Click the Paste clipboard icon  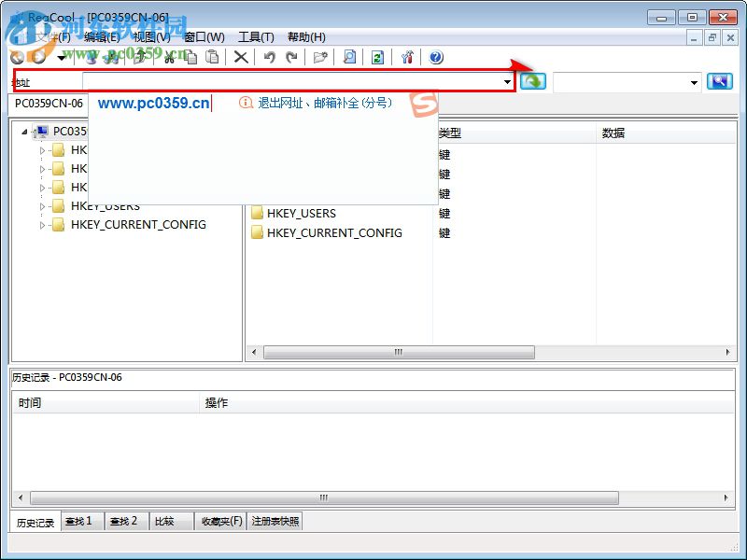point(212,57)
